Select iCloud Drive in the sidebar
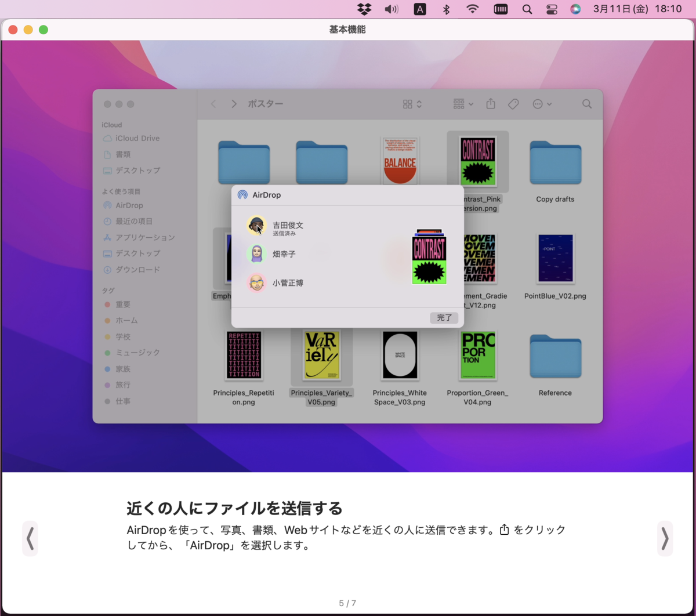696x616 pixels. tap(137, 138)
